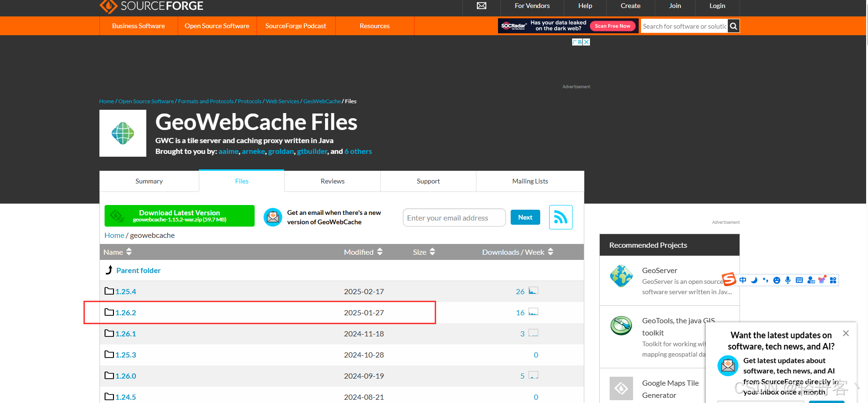This screenshot has width=868, height=403.
Task: Click Scan Free Now ad button
Action: (612, 26)
